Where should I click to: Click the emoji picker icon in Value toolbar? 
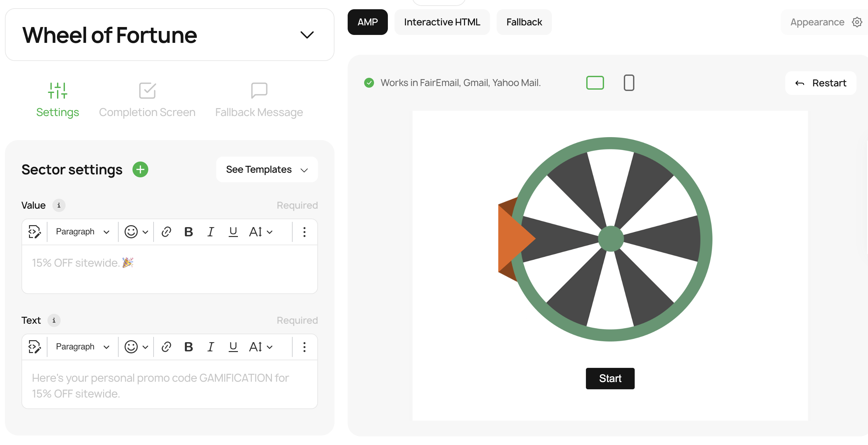point(130,232)
